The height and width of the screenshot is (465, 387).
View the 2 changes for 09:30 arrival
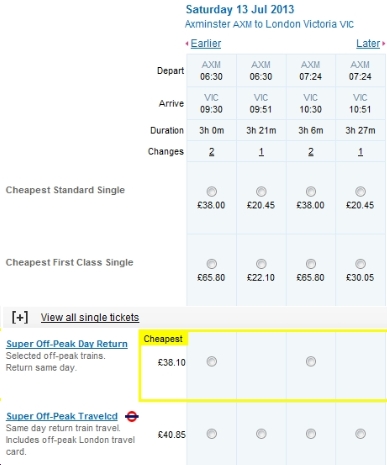pyautogui.click(x=211, y=152)
